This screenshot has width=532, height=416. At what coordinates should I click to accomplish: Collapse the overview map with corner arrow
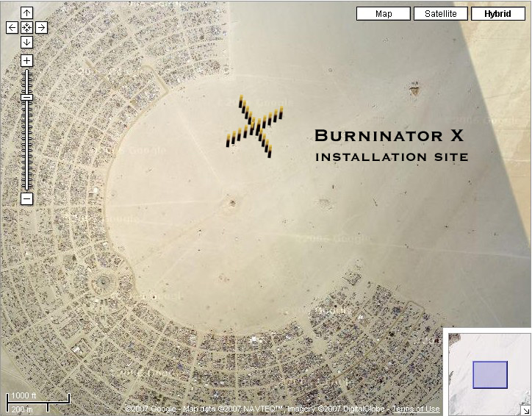coord(526,411)
